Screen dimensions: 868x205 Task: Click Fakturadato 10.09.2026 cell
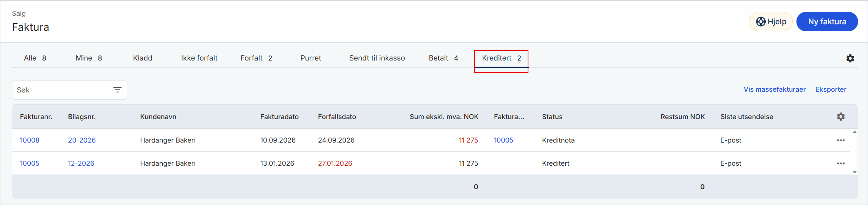(278, 140)
